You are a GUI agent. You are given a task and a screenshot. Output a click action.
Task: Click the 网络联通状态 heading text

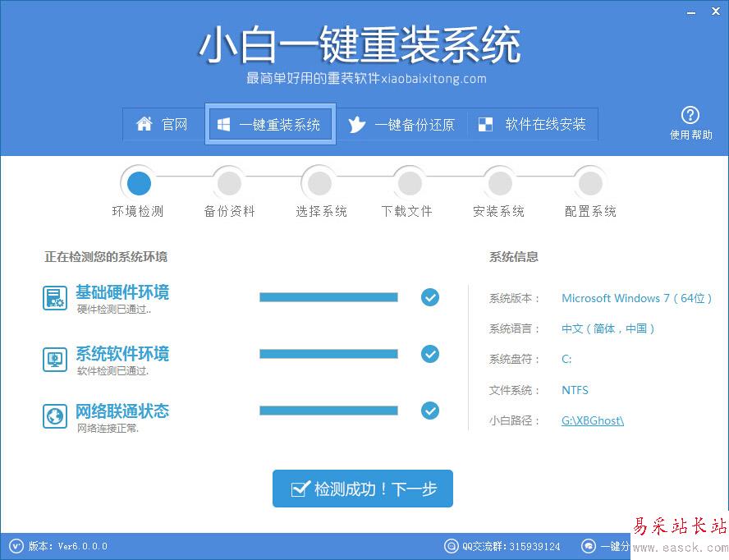[x=122, y=411]
